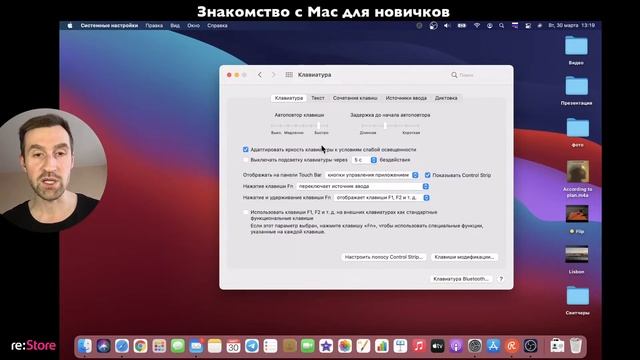Open volume control in menu bar
This screenshot has height=360, width=640.
[447, 25]
